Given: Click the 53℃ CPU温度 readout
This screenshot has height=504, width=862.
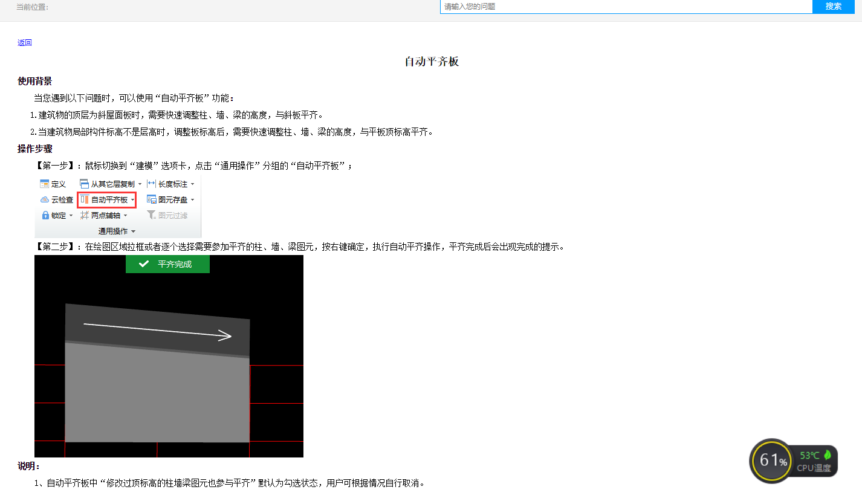Looking at the screenshot, I should click(814, 461).
